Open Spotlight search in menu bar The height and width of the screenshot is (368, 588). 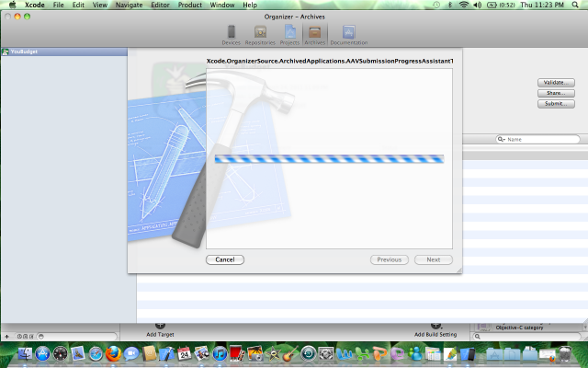coord(575,5)
